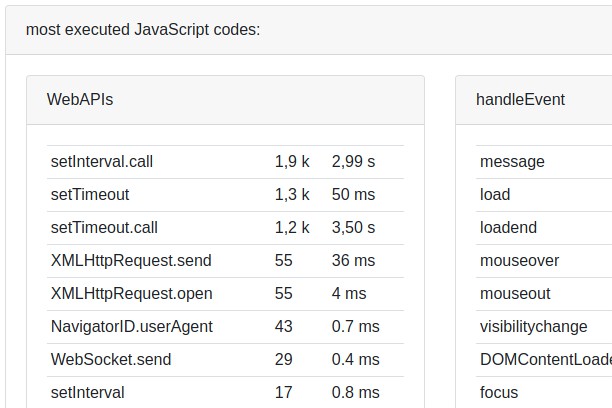Select the setInterval.call row label

pos(102,161)
